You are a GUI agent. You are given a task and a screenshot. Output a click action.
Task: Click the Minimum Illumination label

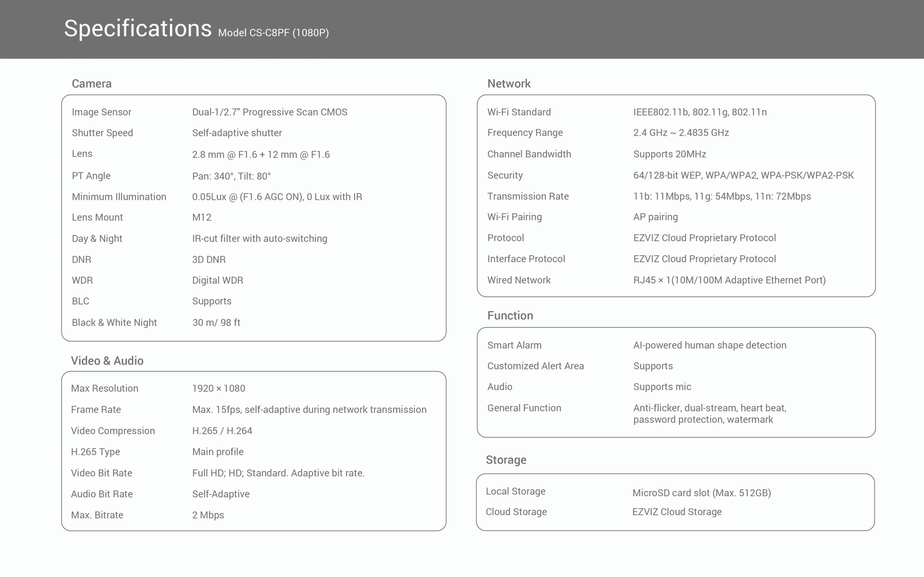coord(119,197)
